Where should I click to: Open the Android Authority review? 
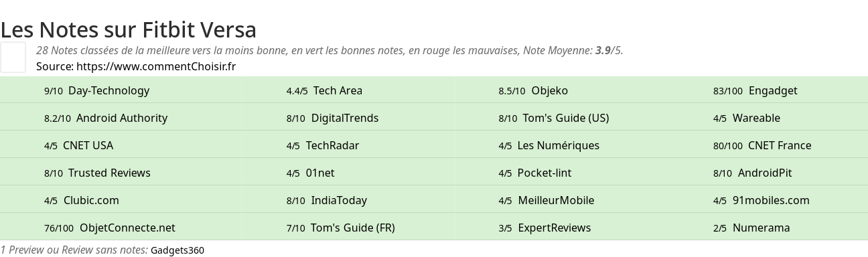[122, 118]
